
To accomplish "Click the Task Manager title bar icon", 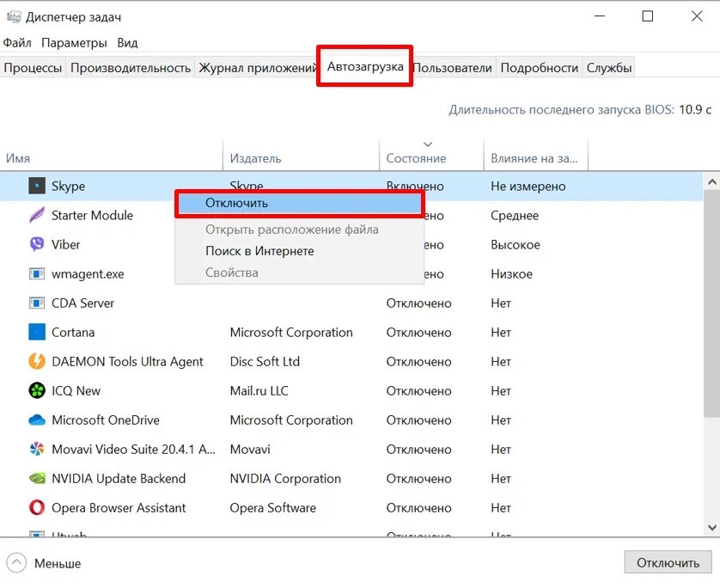I will point(14,17).
